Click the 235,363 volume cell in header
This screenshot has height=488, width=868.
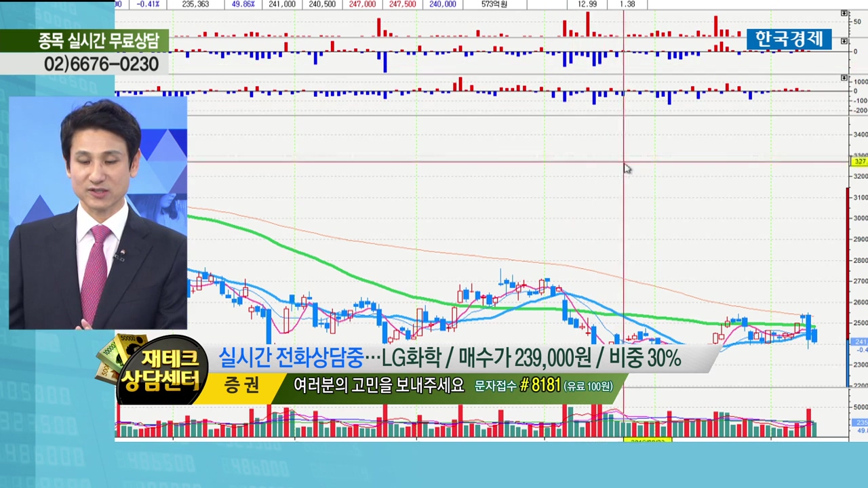195,4
